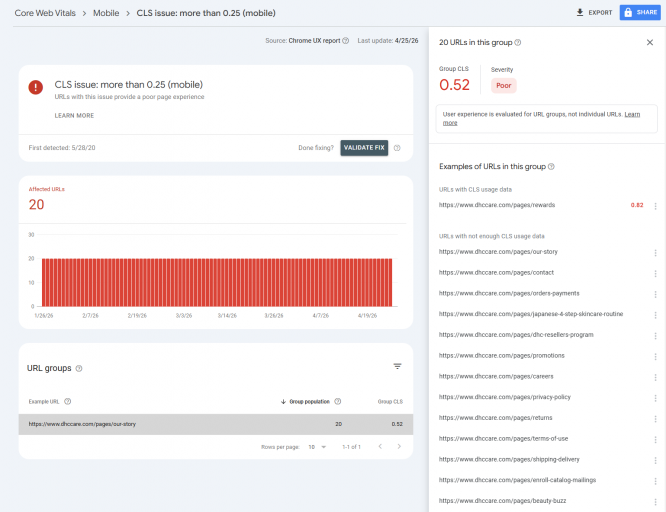The image size is (666, 512).
Task: Open more options for pages/terms-of-use URL
Action: pos(655,440)
